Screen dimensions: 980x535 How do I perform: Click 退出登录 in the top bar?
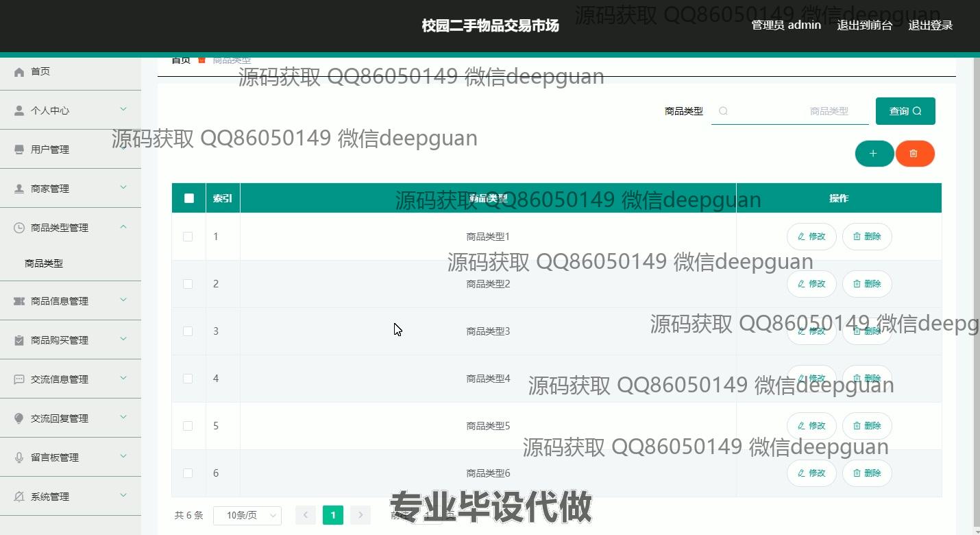[930, 25]
